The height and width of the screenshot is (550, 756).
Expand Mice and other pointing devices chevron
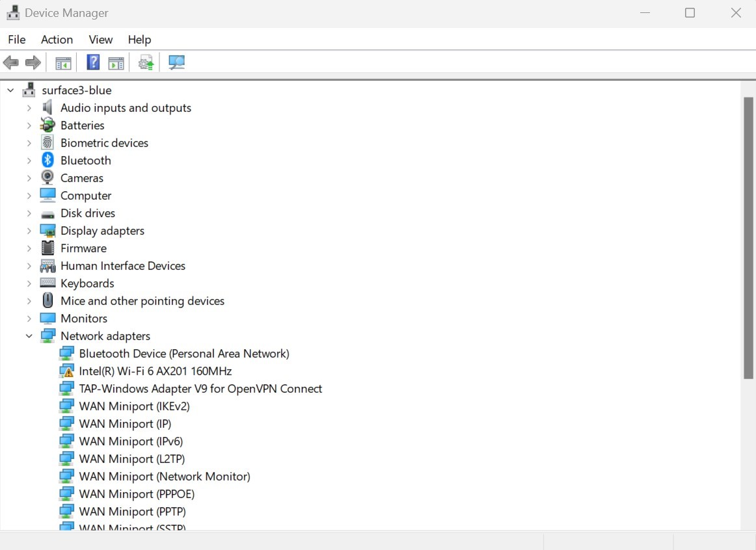pyautogui.click(x=29, y=301)
